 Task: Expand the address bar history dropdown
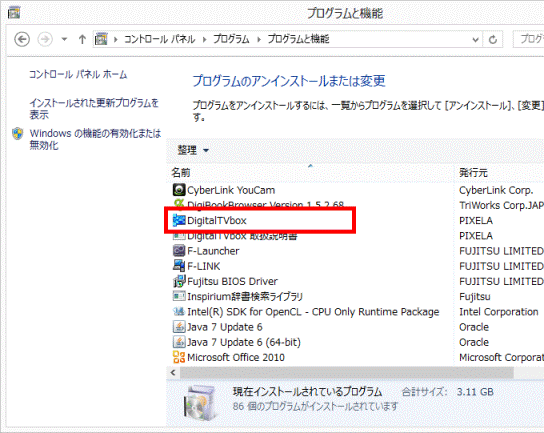476,40
